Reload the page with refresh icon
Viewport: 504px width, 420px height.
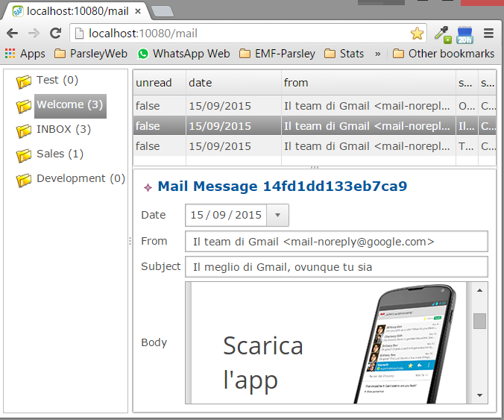pos(56,33)
